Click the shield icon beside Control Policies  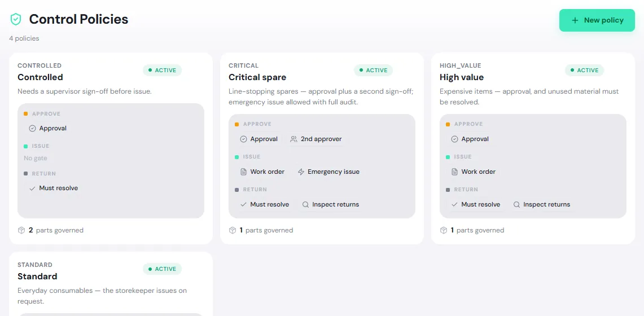[x=16, y=19]
